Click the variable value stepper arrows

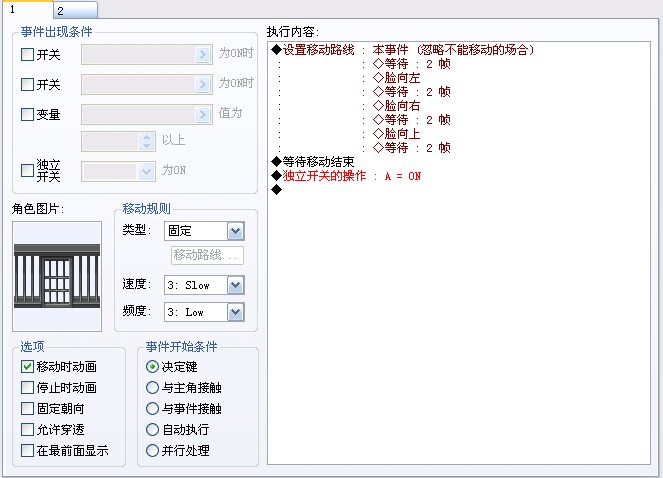pos(146,141)
